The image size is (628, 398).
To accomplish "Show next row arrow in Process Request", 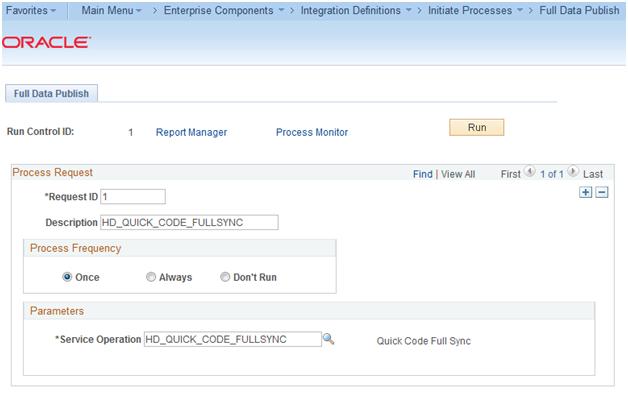I will pyautogui.click(x=573, y=172).
